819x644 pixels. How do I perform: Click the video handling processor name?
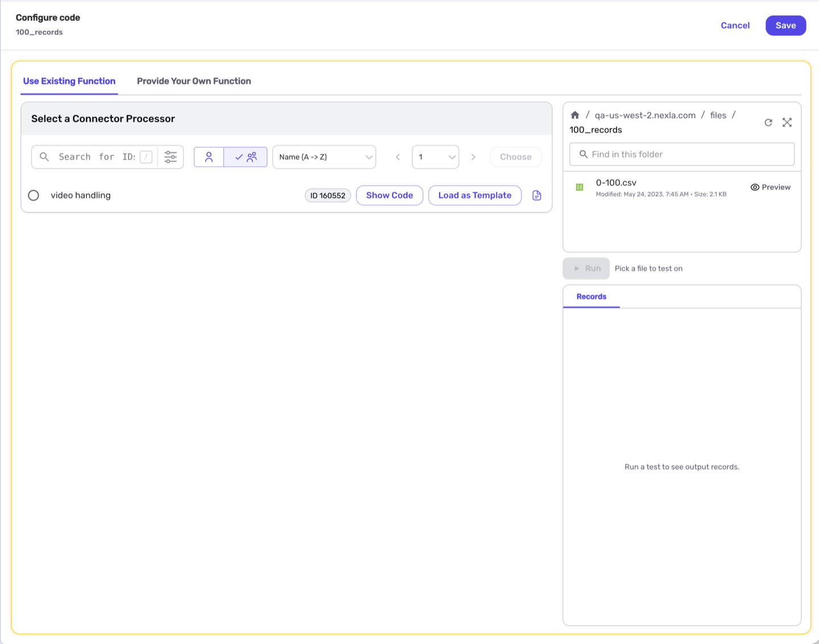pos(81,195)
